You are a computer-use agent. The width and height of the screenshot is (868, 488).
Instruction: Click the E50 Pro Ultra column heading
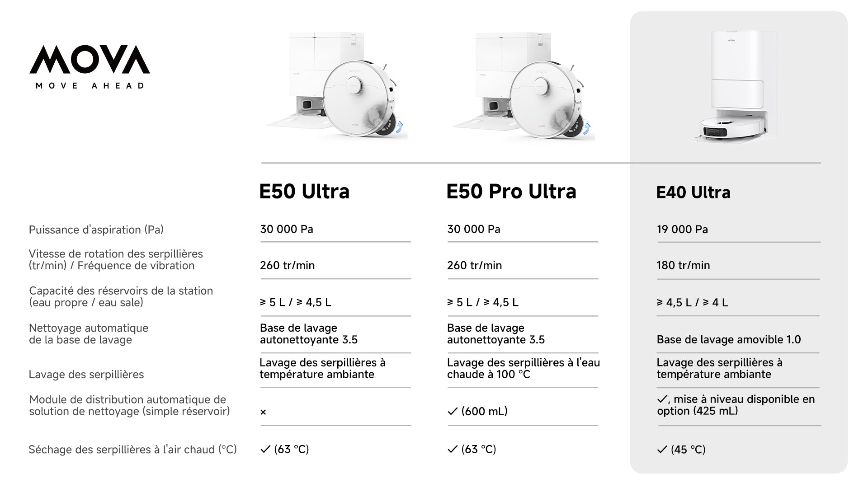[x=511, y=192]
